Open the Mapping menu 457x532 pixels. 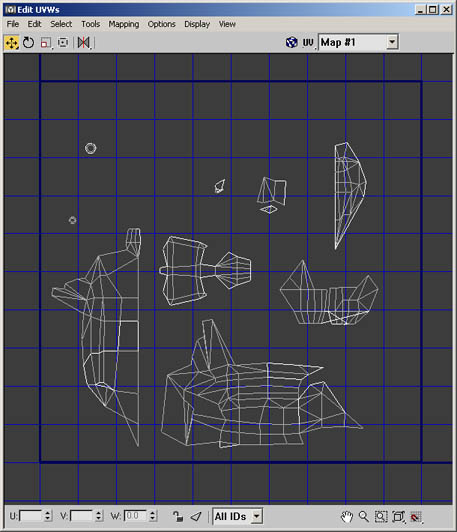point(124,24)
